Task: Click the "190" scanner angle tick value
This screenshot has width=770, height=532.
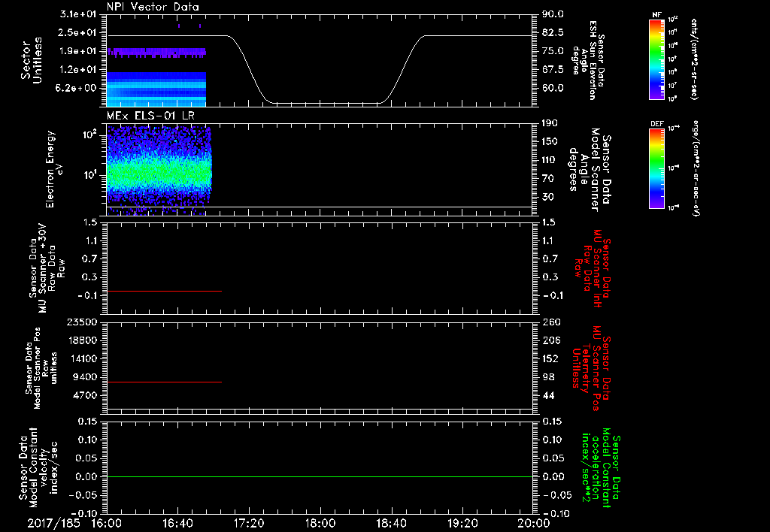Action: point(550,123)
